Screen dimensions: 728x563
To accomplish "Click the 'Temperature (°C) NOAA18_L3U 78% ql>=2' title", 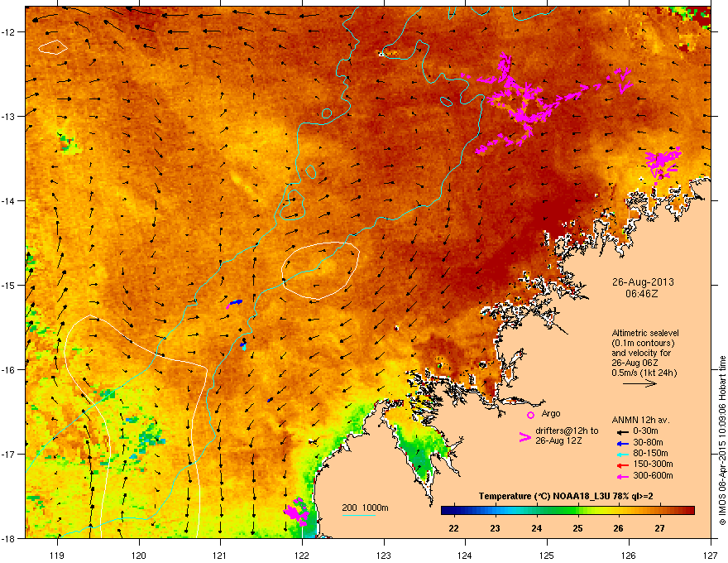I will (566, 497).
